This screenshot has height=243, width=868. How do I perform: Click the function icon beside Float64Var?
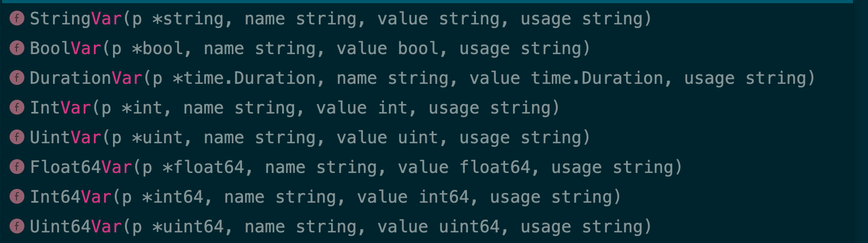click(x=17, y=167)
